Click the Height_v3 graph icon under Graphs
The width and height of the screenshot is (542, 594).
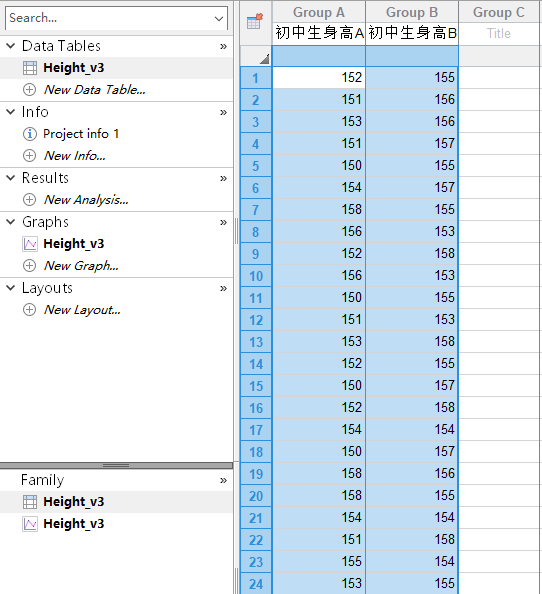click(x=30, y=244)
